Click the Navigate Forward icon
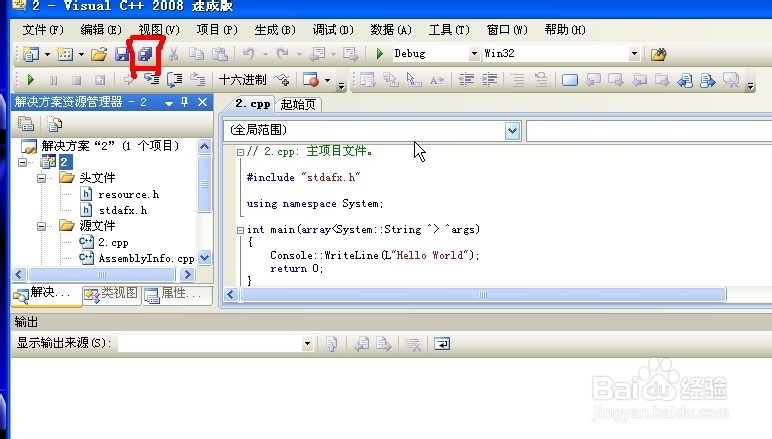 coord(351,54)
